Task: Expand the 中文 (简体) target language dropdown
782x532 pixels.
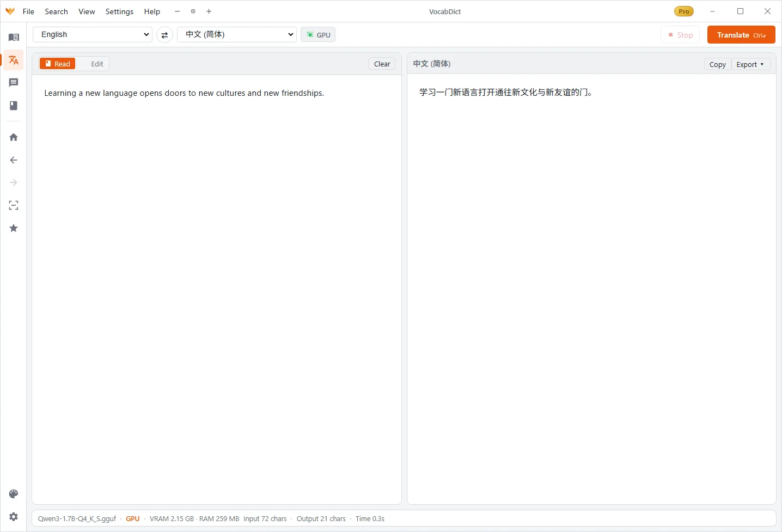Action: pos(237,34)
